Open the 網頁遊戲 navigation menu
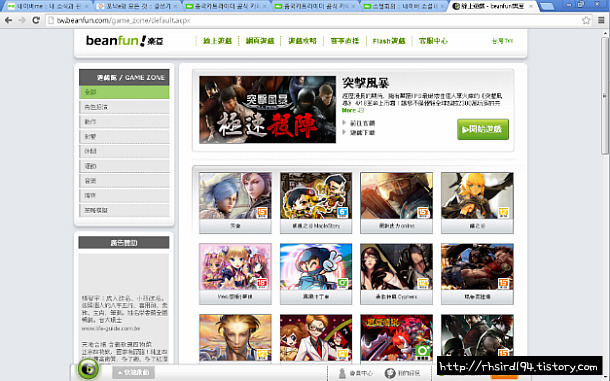The image size is (610, 381). tap(260, 41)
